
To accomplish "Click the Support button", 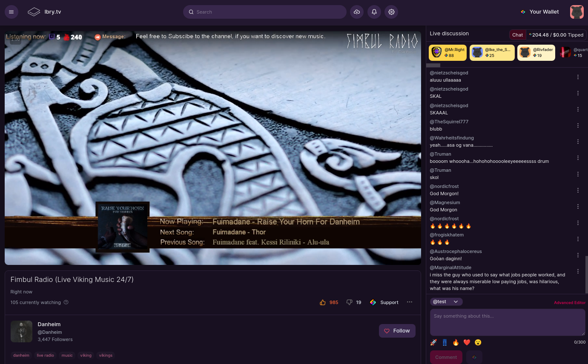I will pyautogui.click(x=384, y=302).
